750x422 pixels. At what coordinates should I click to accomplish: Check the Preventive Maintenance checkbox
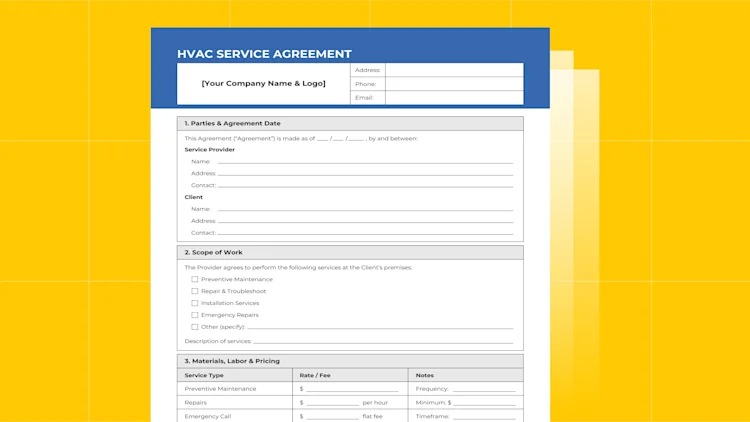(195, 279)
